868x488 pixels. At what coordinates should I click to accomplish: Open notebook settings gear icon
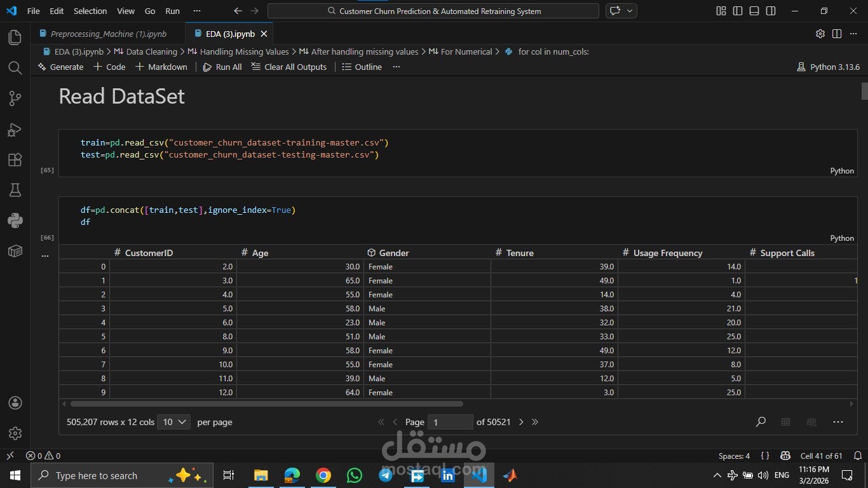(820, 34)
